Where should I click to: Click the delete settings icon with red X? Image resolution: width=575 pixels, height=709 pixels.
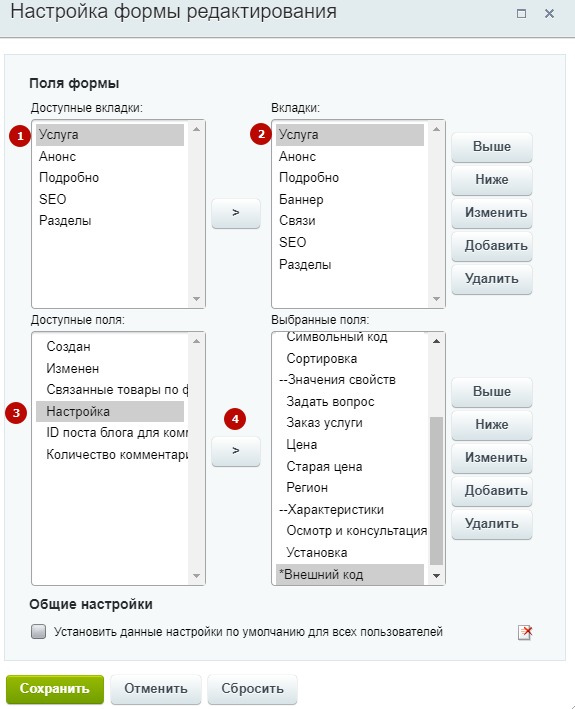point(524,632)
